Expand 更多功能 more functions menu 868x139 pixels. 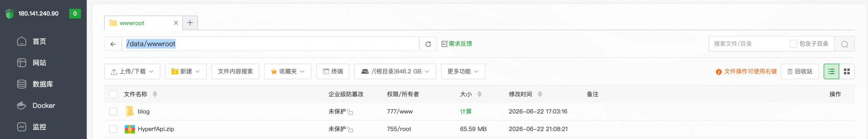[x=463, y=71]
